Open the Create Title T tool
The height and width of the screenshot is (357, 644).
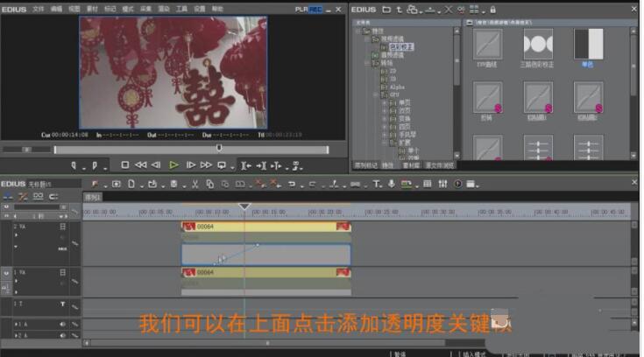coord(376,185)
